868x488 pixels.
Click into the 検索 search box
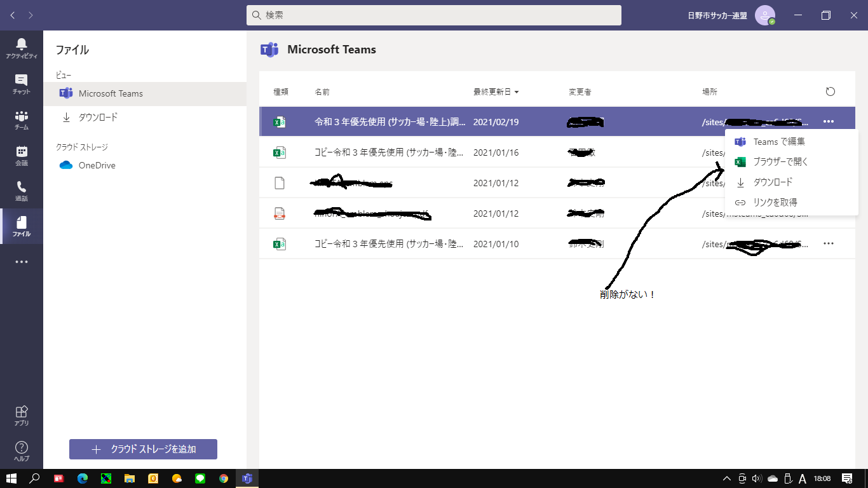434,15
